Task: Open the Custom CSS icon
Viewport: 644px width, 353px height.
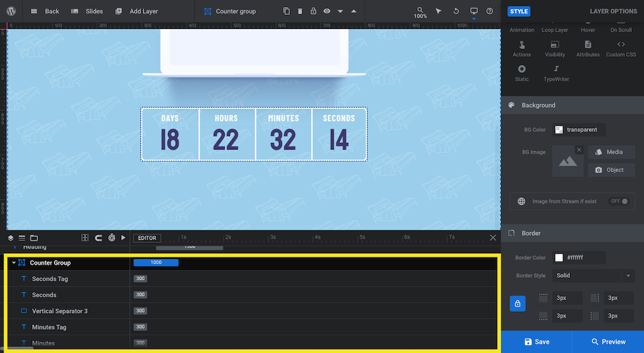Action: pyautogui.click(x=621, y=48)
